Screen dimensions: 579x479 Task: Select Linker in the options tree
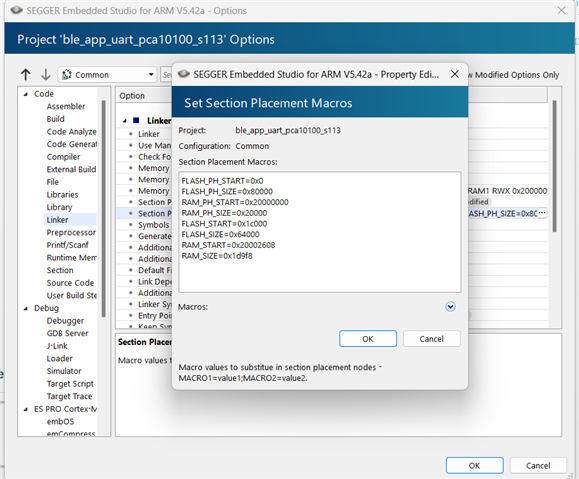57,220
